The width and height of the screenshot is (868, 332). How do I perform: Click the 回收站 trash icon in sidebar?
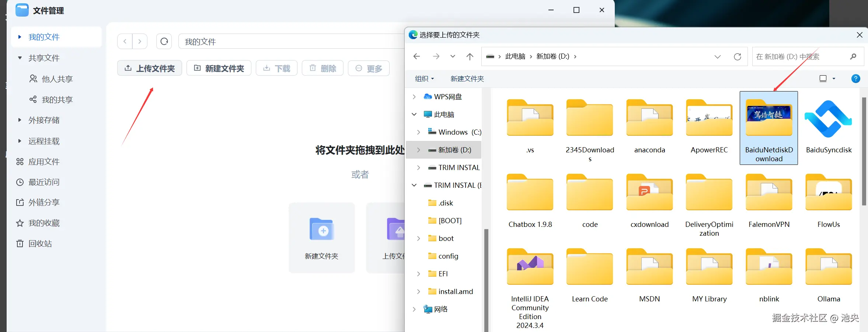(x=20, y=243)
